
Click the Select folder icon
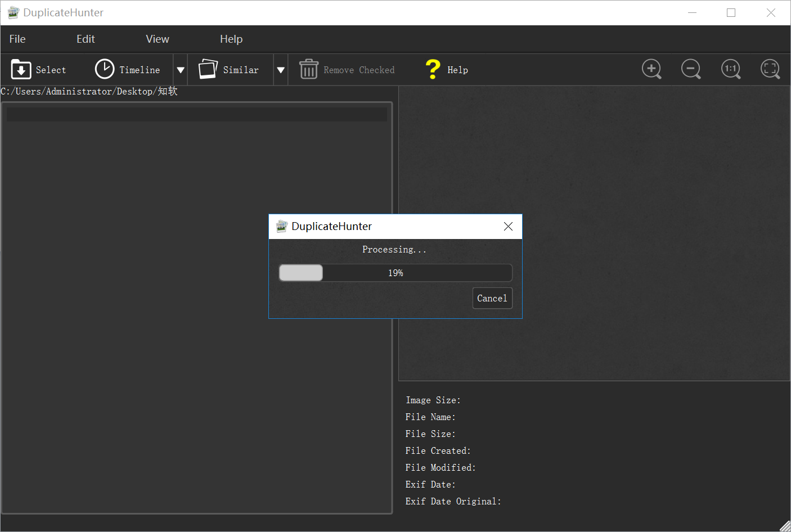[21, 70]
